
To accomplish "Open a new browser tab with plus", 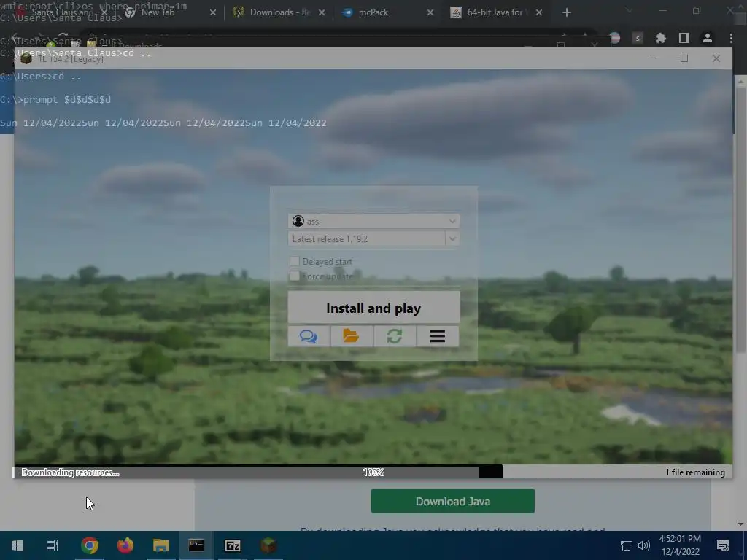I will click(566, 12).
